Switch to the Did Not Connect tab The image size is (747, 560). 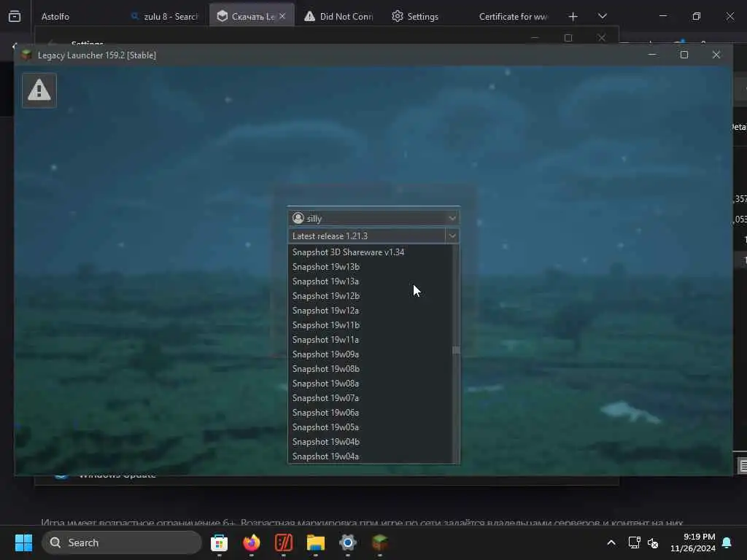point(338,16)
